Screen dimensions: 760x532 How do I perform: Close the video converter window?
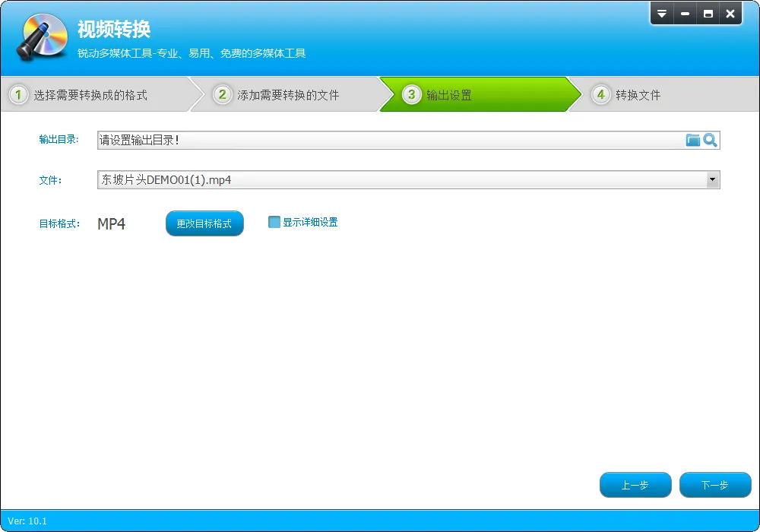730,14
